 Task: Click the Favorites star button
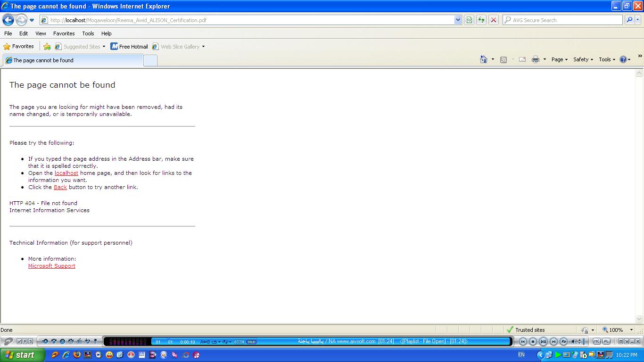[19, 46]
